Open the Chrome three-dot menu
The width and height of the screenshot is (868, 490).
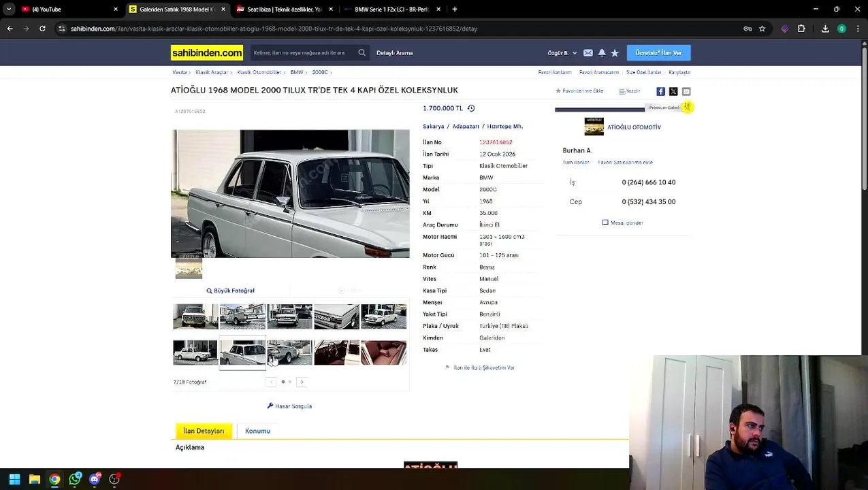coord(858,29)
